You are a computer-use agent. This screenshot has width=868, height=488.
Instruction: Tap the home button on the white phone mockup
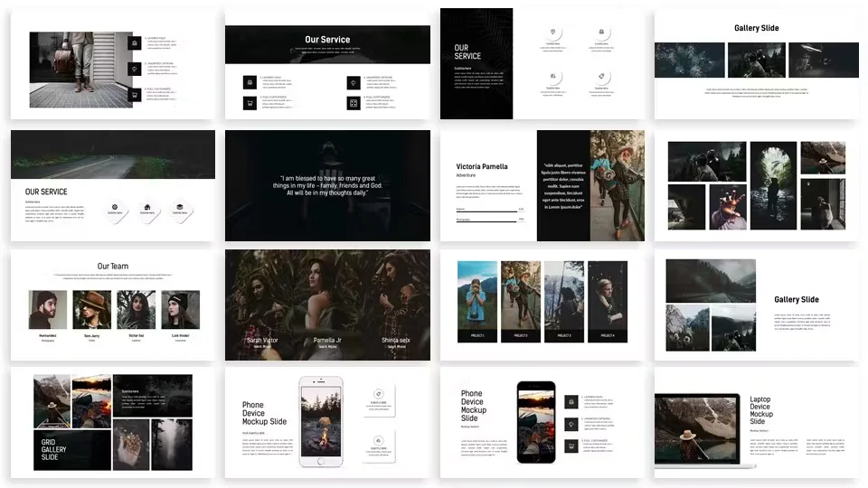320,461
